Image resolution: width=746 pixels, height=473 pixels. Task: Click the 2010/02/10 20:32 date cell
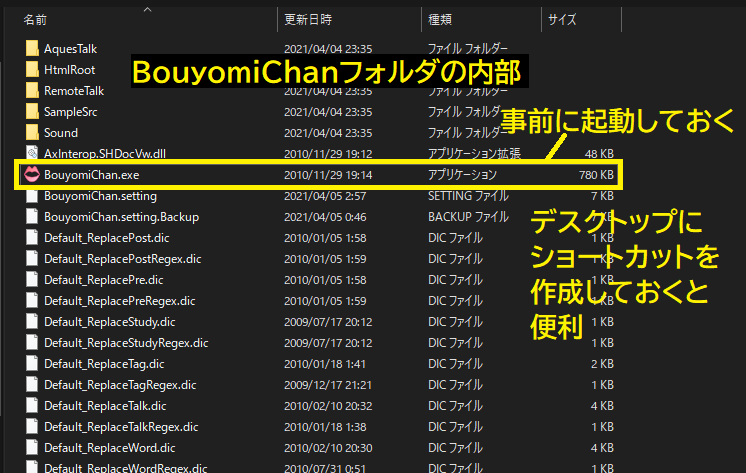tap(328, 405)
